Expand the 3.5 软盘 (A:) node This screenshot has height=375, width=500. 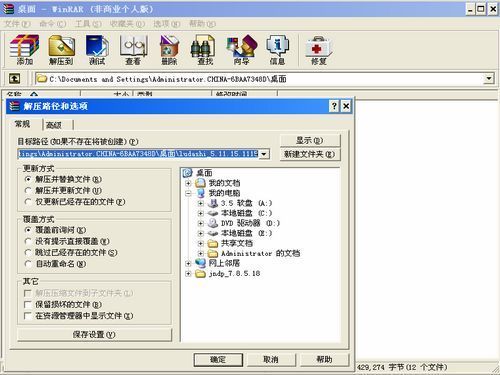click(x=200, y=203)
